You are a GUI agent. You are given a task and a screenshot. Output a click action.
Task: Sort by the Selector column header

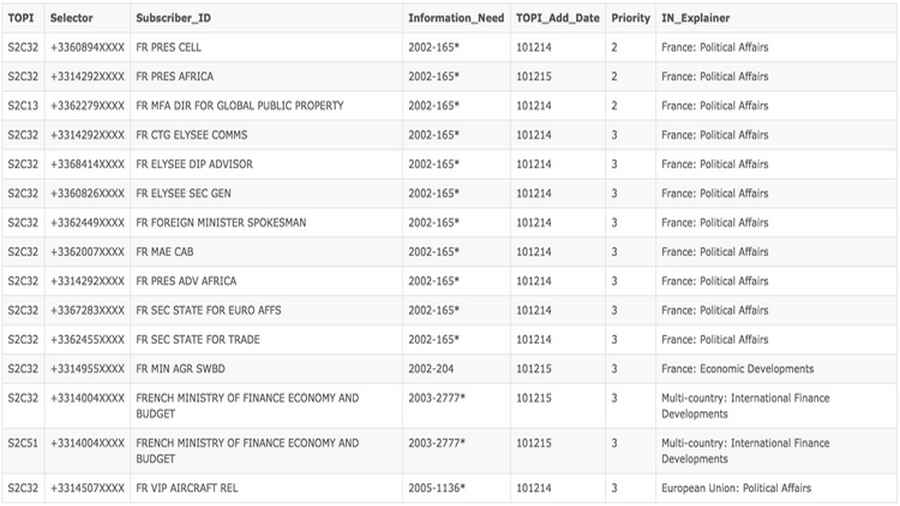[70, 18]
